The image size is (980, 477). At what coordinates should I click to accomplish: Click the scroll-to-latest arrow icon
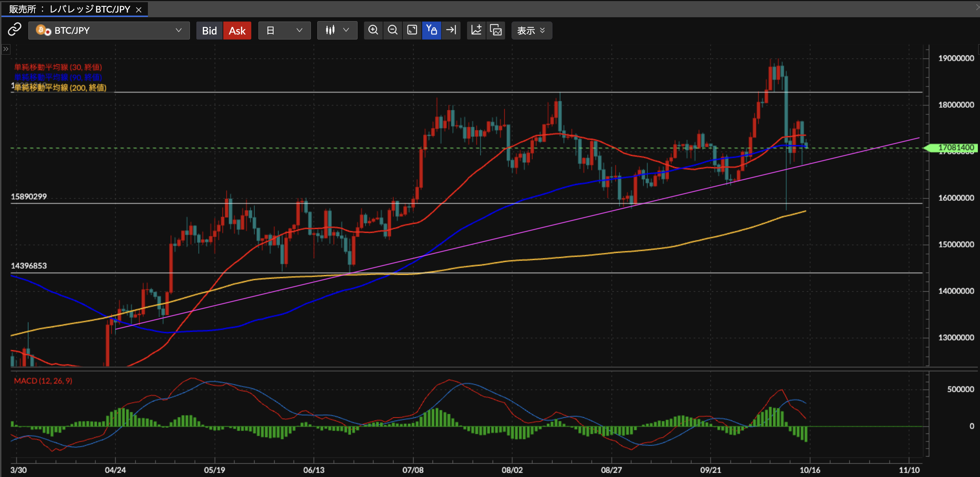[451, 30]
